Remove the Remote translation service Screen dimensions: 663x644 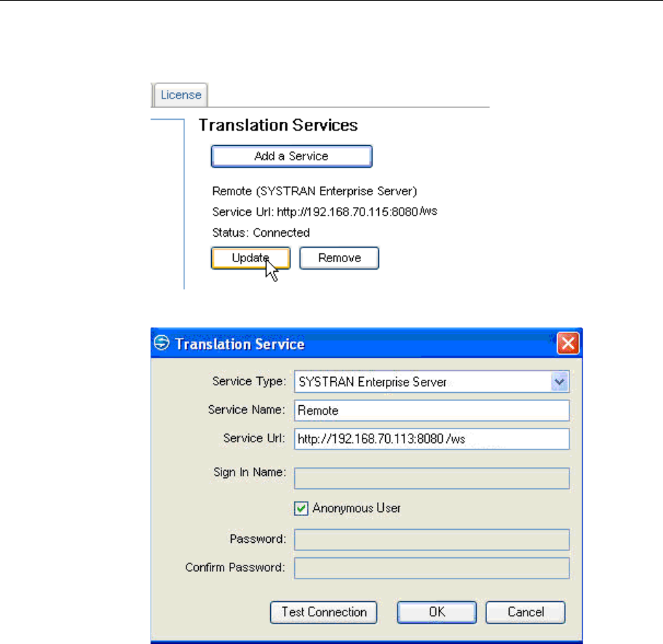pos(339,258)
